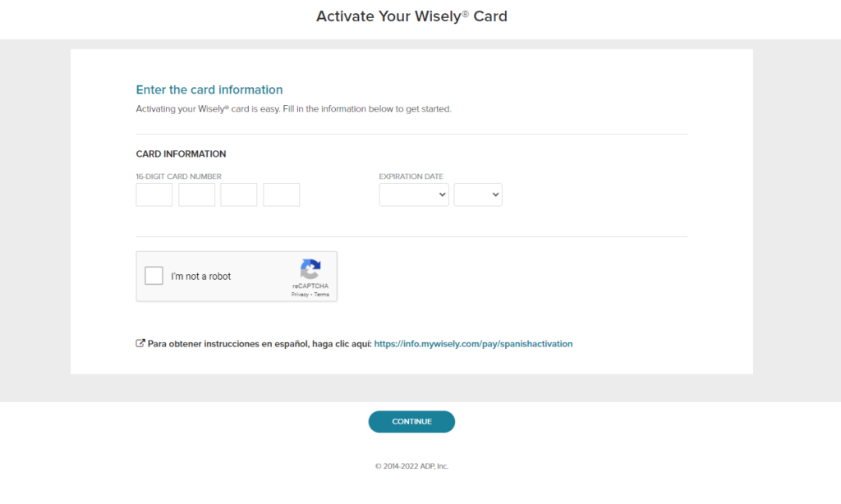Click the second card number input box
The image size is (841, 504).
click(x=196, y=195)
